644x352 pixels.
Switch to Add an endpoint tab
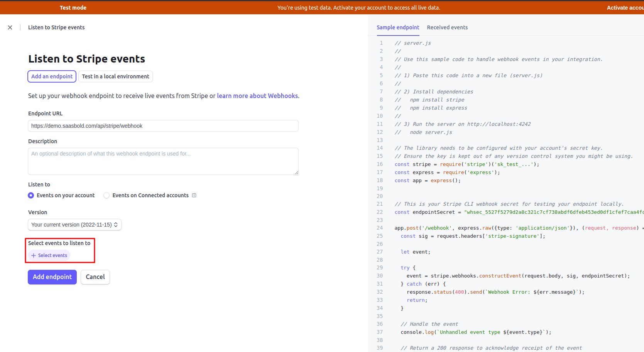[52, 76]
